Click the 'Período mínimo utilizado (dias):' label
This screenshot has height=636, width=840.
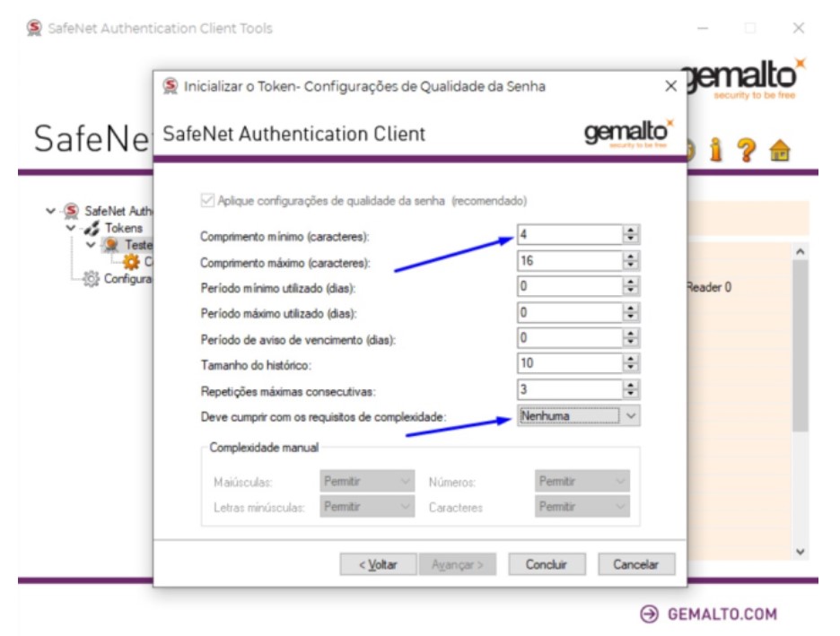coord(278,288)
